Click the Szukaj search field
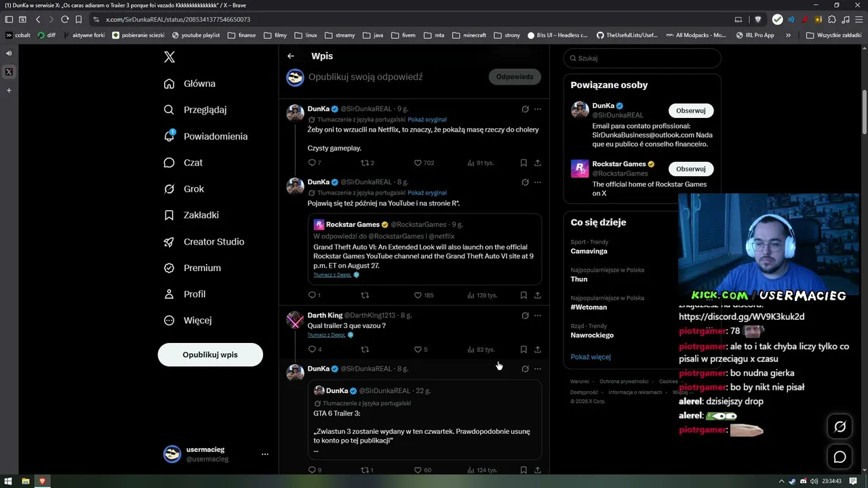 coord(642,58)
